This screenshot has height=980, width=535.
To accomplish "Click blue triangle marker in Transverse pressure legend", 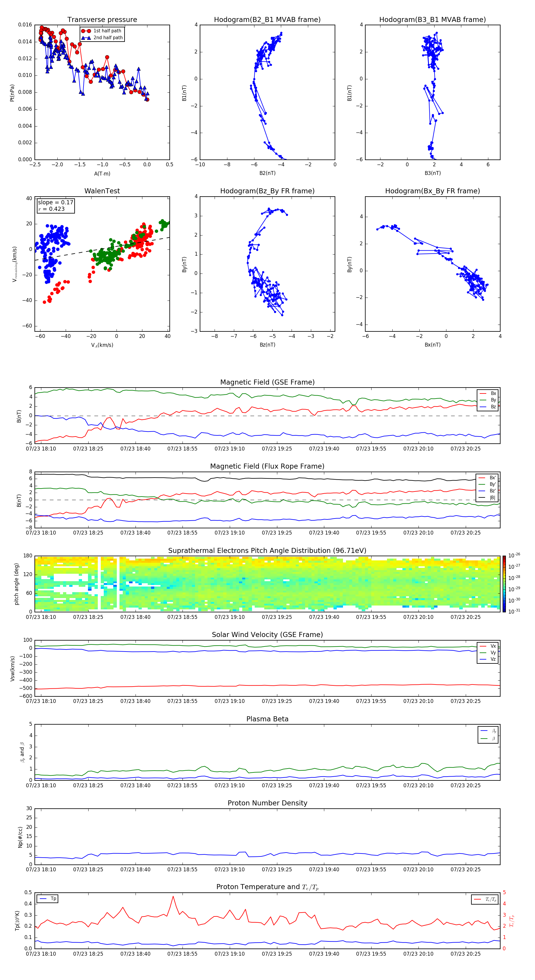I will point(86,38).
